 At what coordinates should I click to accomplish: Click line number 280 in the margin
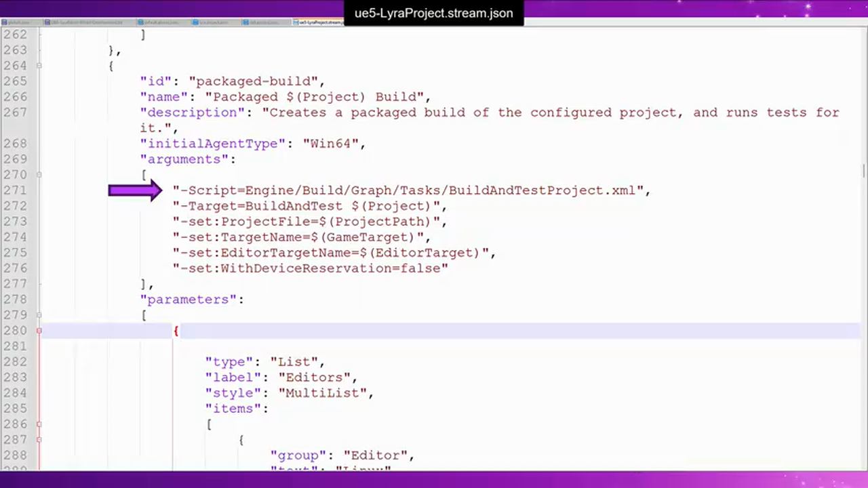[x=14, y=331]
